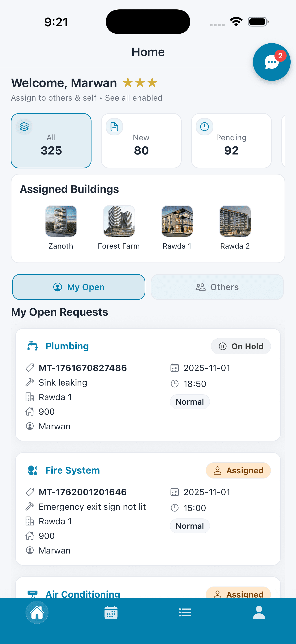
Task: Open the profile tab in bottom bar
Action: (259, 613)
